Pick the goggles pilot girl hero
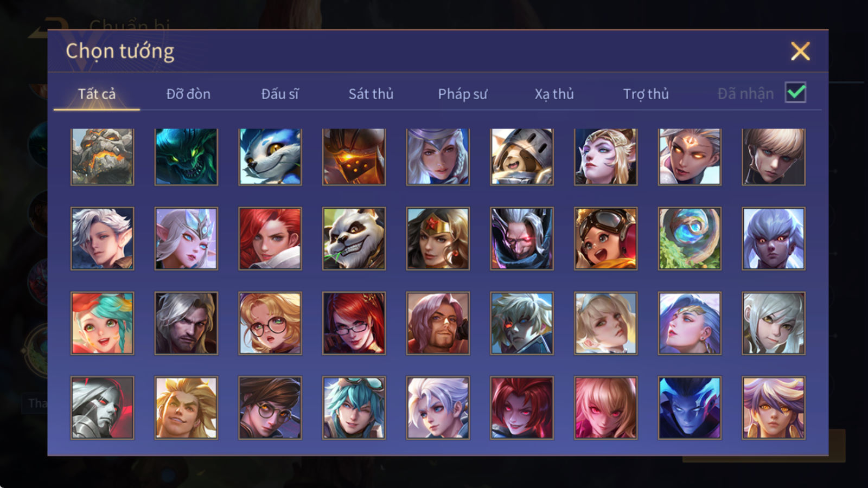The height and width of the screenshot is (488, 868). 605,239
